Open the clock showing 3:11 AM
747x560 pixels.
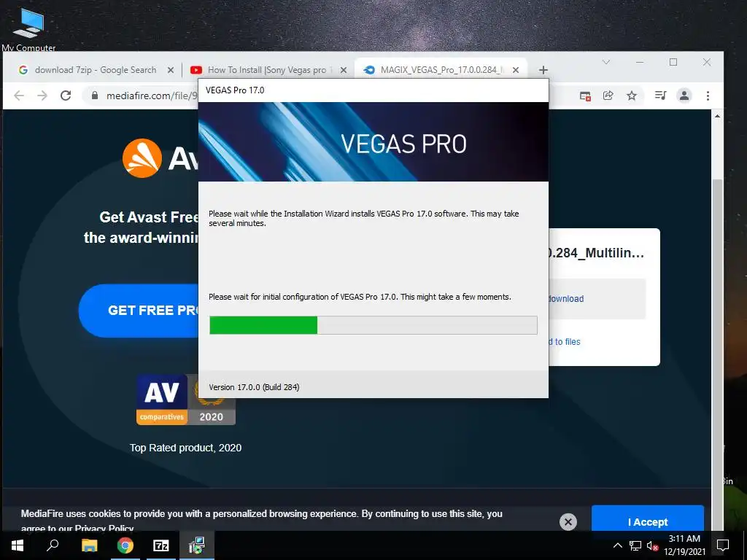[x=684, y=545]
